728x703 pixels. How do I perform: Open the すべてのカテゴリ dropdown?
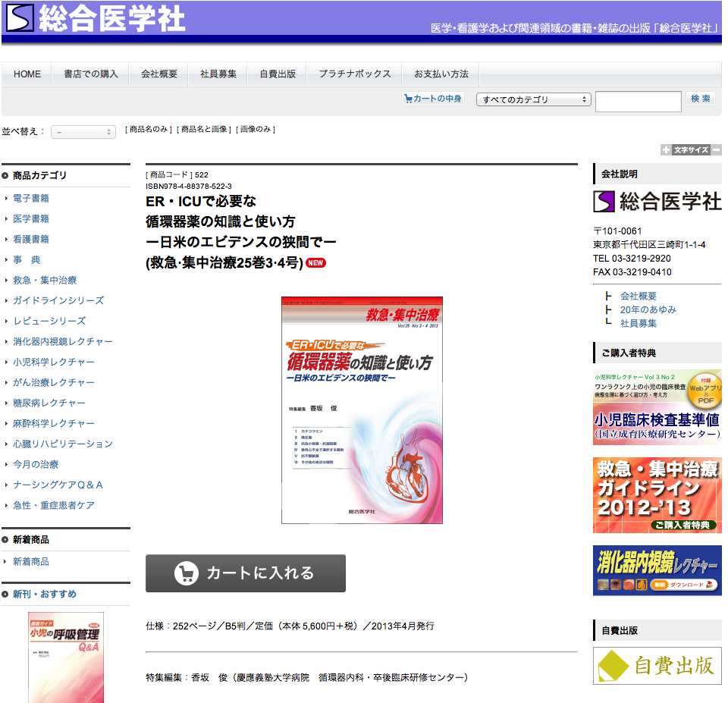pos(533,99)
